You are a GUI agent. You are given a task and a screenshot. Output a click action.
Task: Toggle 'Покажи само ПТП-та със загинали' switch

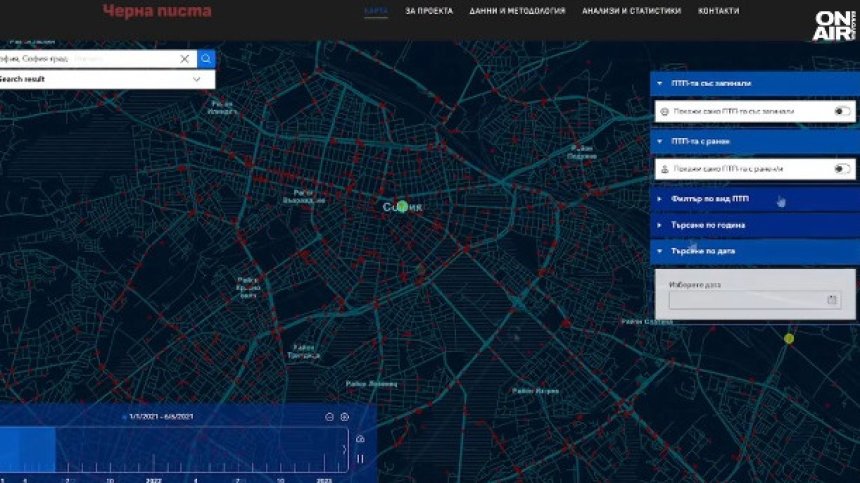click(842, 111)
